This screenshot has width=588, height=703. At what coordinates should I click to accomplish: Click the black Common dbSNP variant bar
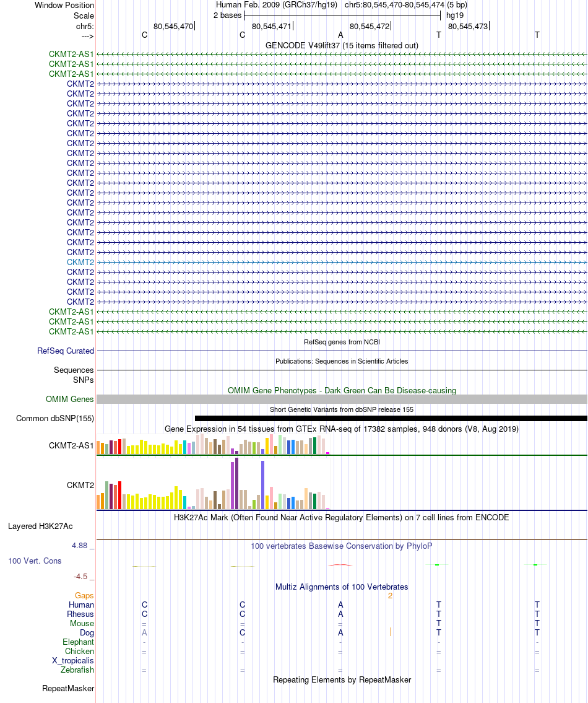pyautogui.click(x=391, y=418)
